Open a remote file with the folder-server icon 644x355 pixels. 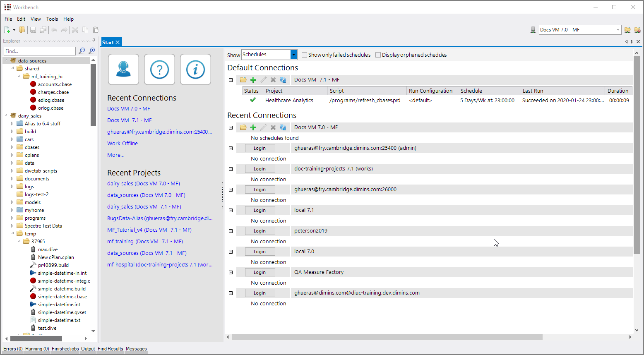coord(627,29)
